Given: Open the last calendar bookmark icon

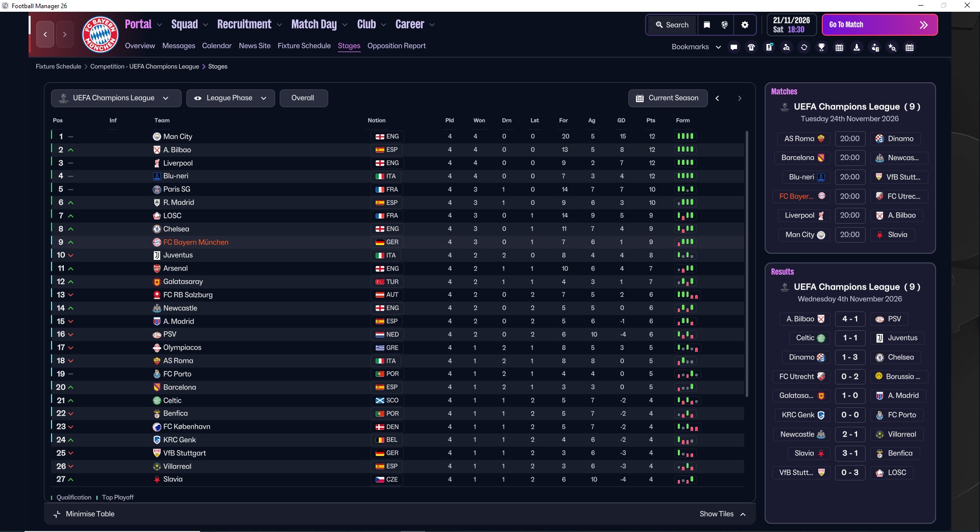Looking at the screenshot, I should coord(910,47).
